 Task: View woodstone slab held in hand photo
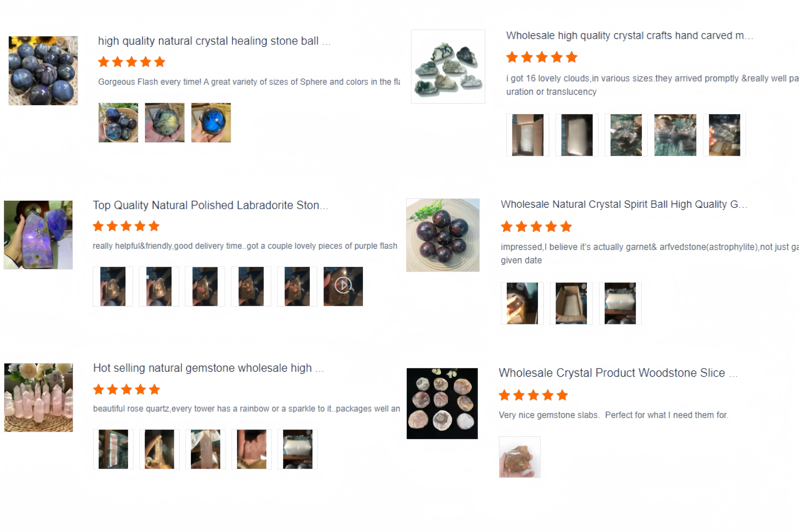point(520,457)
